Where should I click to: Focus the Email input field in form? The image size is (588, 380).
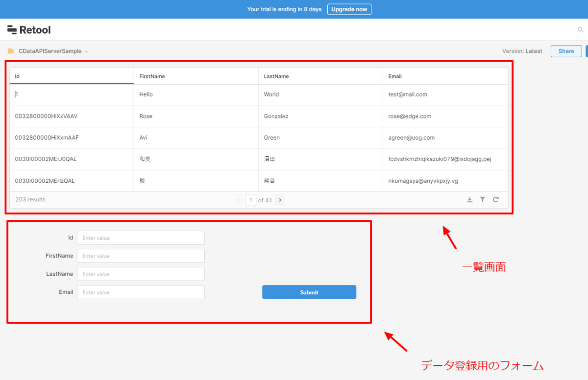[x=141, y=292]
